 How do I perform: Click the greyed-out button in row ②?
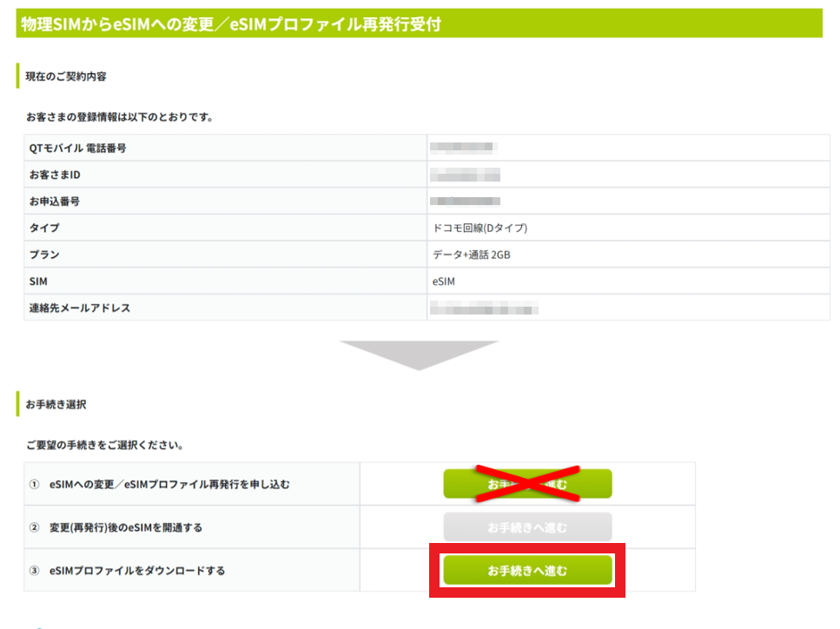click(x=527, y=527)
